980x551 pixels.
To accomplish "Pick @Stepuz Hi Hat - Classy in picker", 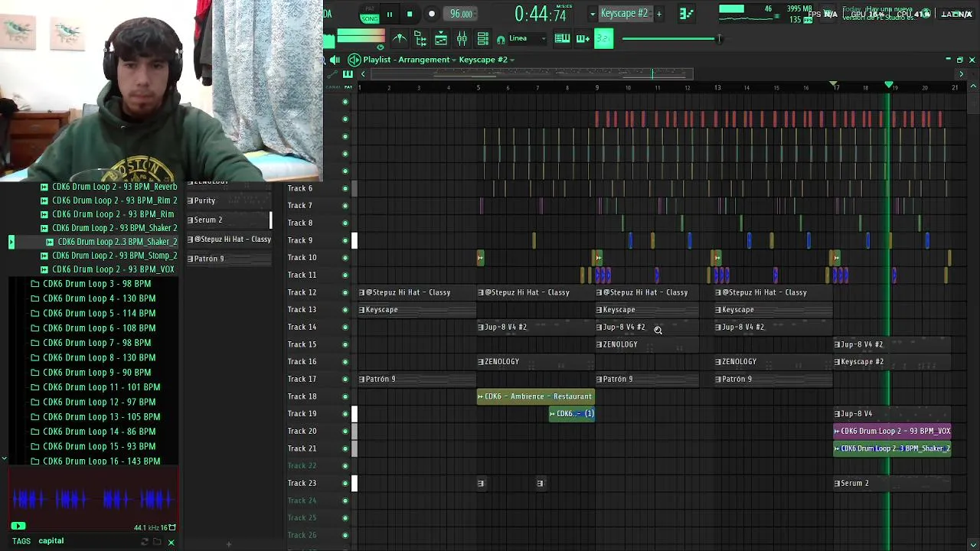I will click(228, 239).
